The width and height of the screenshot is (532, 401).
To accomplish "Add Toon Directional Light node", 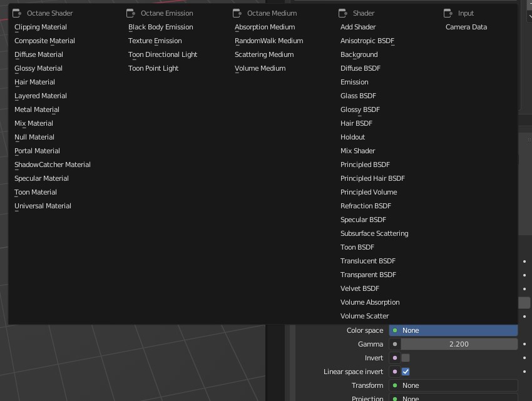I will click(163, 54).
